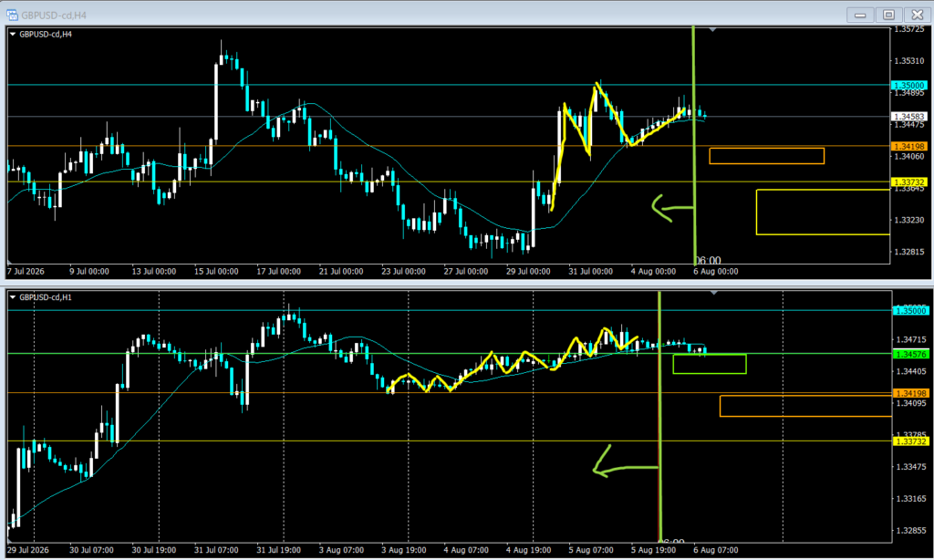
Task: Click the 4 Aug 07:00 time label
Action: [x=466, y=550]
